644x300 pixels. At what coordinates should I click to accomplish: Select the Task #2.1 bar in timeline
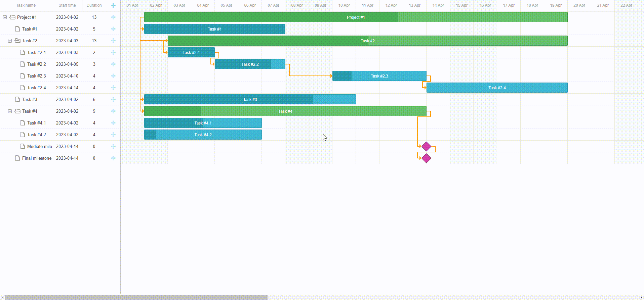191,52
